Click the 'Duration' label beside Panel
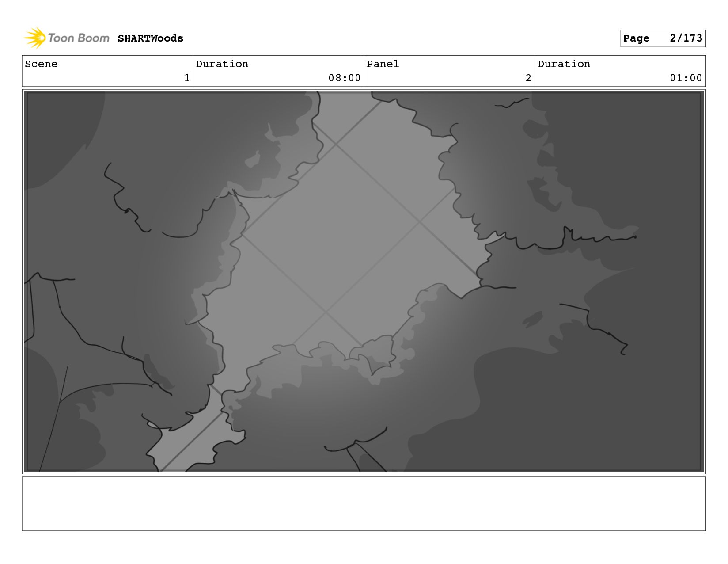 pyautogui.click(x=564, y=64)
